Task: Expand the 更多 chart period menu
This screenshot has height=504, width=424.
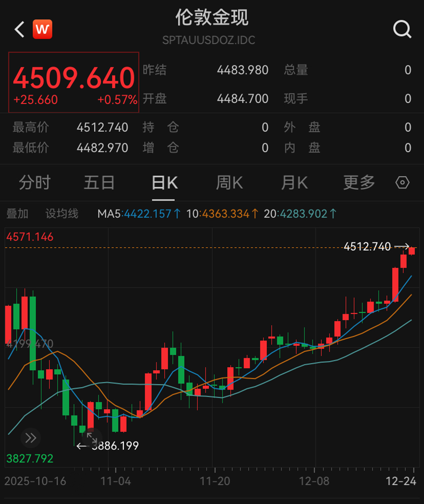Action: (x=359, y=183)
